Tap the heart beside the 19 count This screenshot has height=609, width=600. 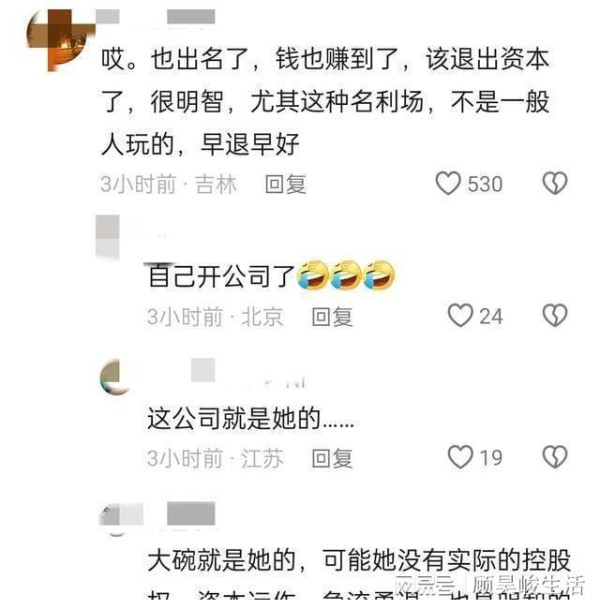tap(461, 457)
